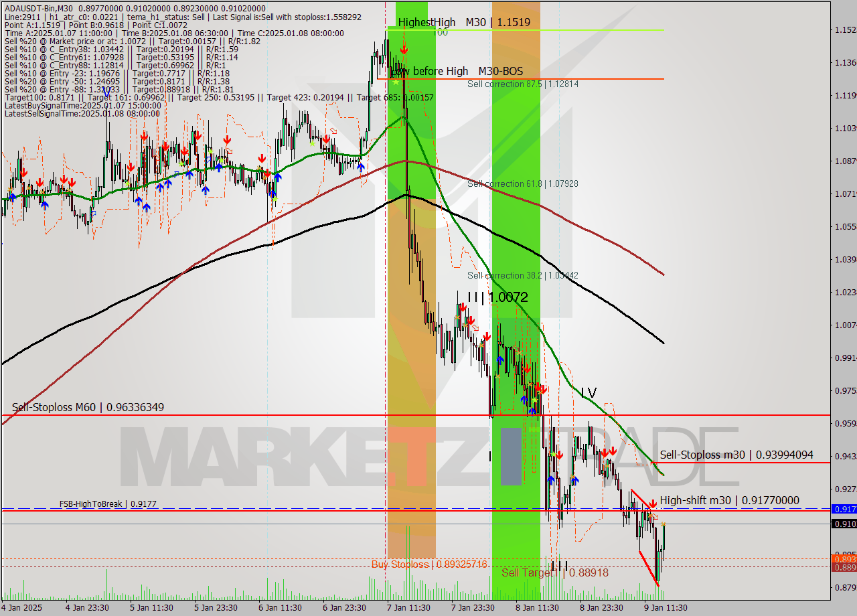857x616 pixels.
Task: Click the FSB-HighToBreak | 0.9177 label
Action: click(108, 504)
